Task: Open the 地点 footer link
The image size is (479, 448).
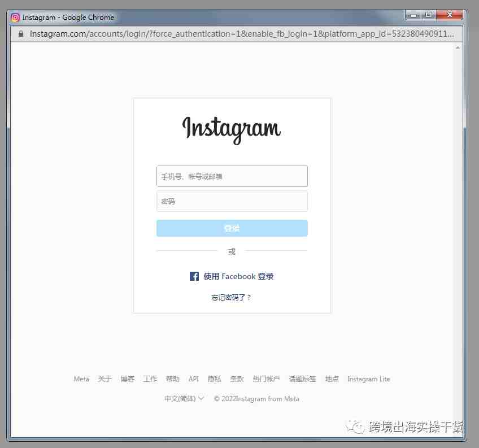Action: (x=332, y=379)
